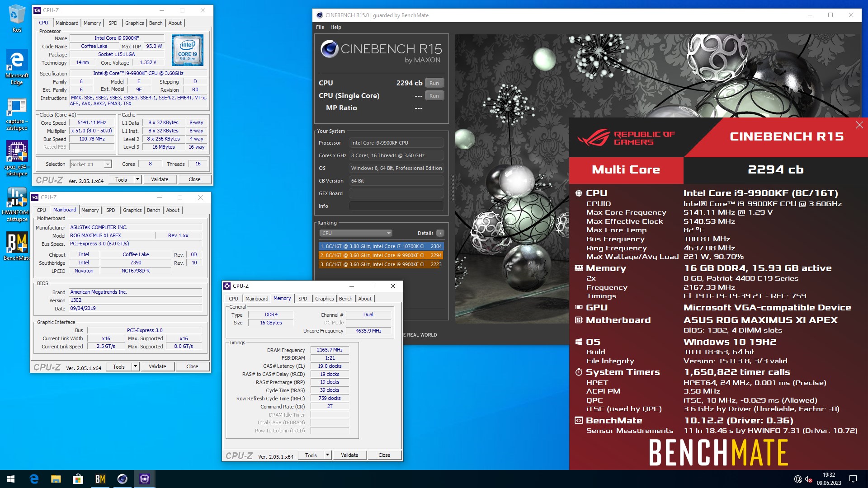Open the BenchMate desktop shortcut

tap(17, 247)
